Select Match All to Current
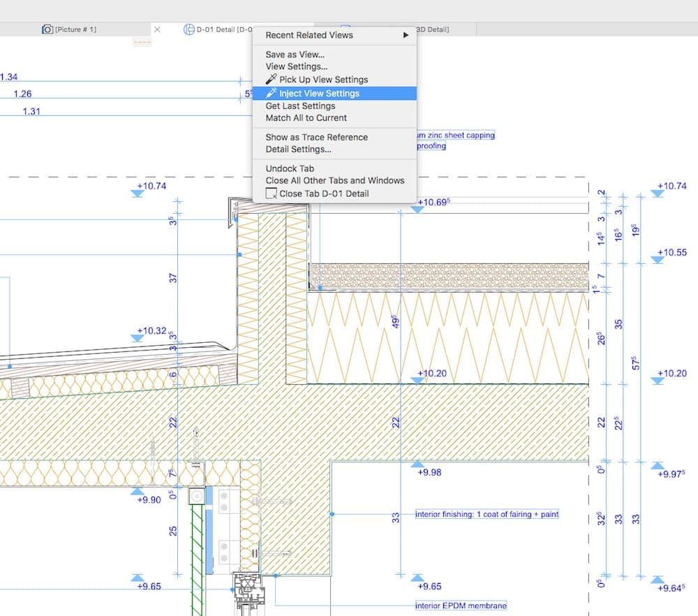 306,118
